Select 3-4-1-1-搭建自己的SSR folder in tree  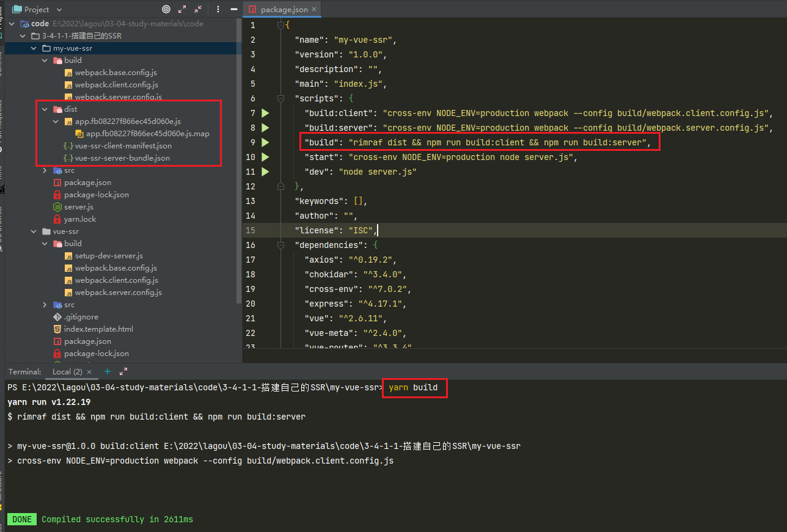(82, 36)
